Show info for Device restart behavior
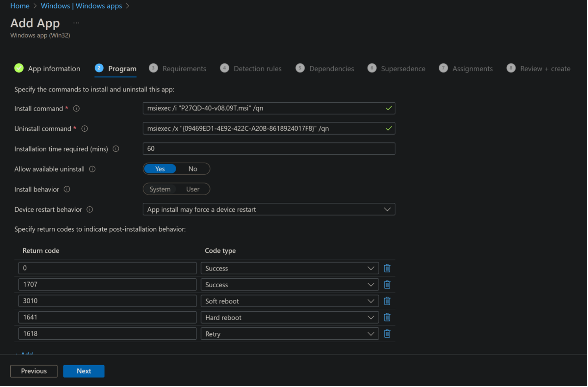Screen dimensions: 588x387 coord(90,210)
